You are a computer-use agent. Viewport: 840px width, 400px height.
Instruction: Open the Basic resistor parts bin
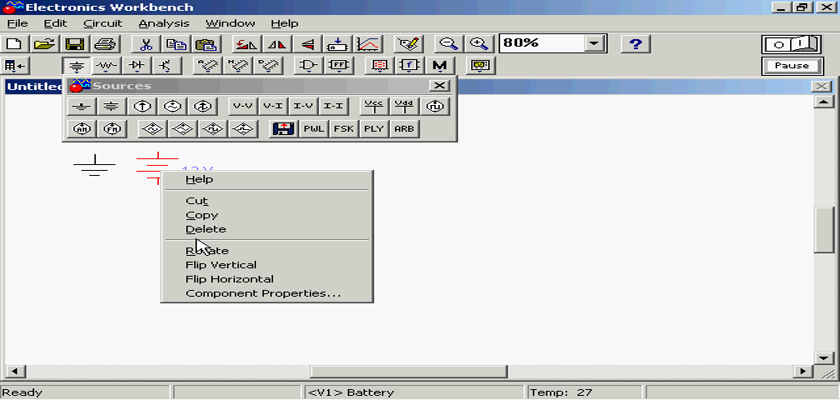point(107,66)
